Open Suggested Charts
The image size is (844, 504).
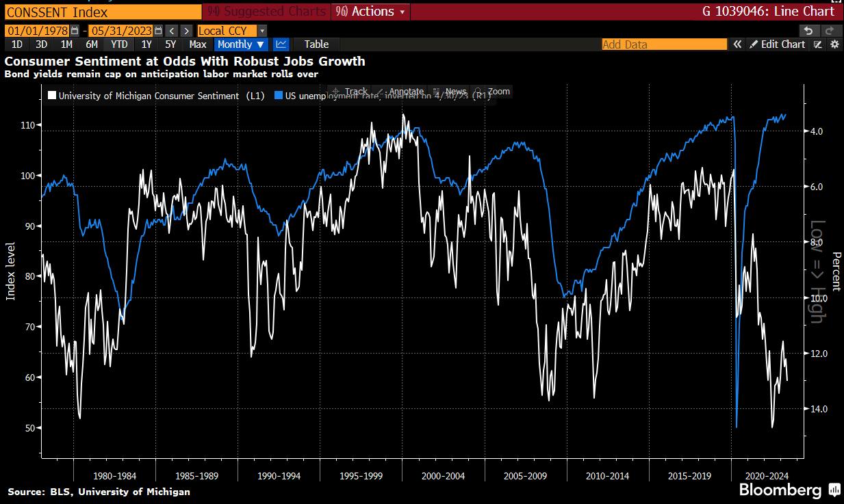pos(266,12)
